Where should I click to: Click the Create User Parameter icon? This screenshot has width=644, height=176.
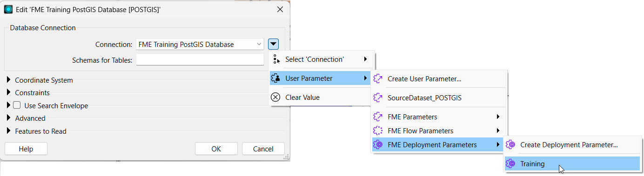coord(378,79)
